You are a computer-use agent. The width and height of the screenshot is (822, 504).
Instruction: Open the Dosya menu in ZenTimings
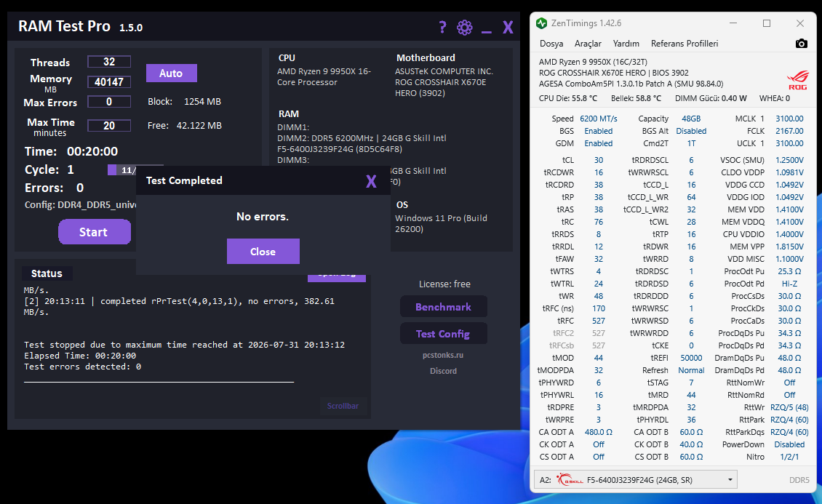(x=551, y=44)
